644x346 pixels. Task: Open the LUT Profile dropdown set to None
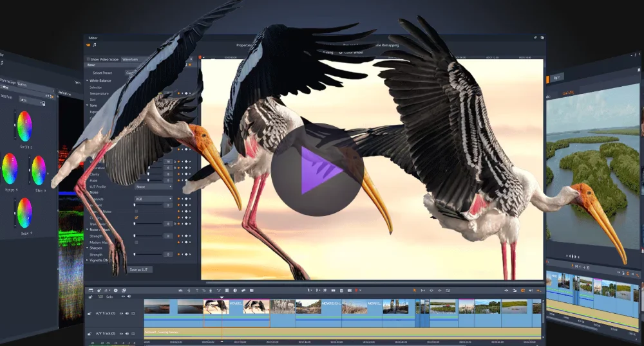coord(153,187)
